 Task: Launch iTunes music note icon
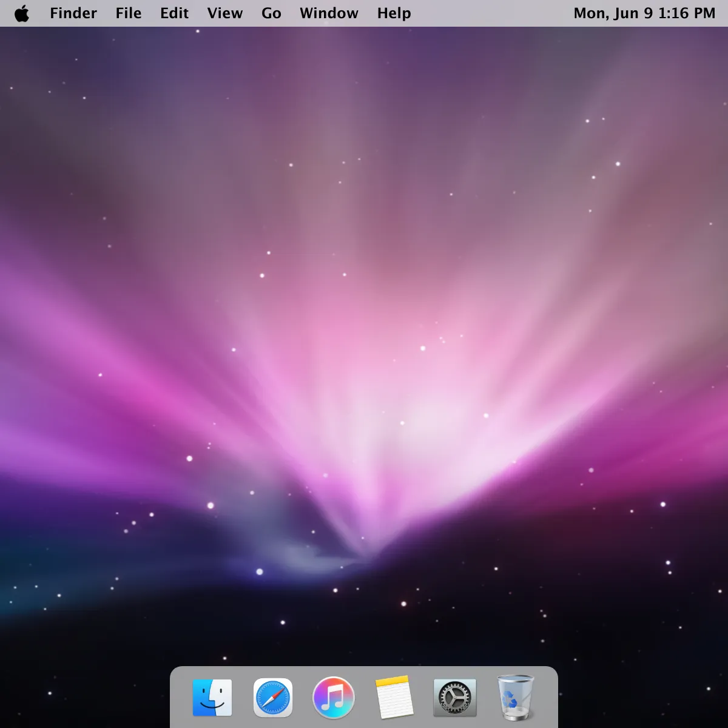pos(333,698)
